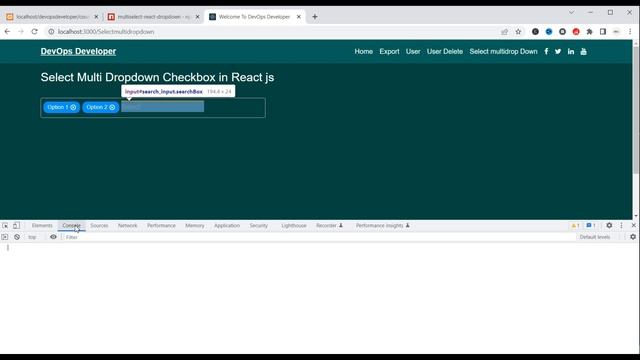Viewport: 640px width, 360px height.
Task: Click the Option 1 selected chip
Action: coord(61,107)
